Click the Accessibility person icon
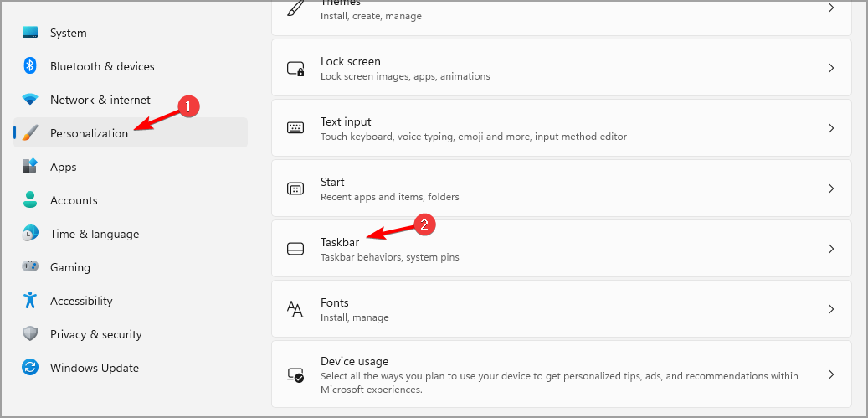Viewport: 868px width, 418px height. pyautogui.click(x=30, y=301)
